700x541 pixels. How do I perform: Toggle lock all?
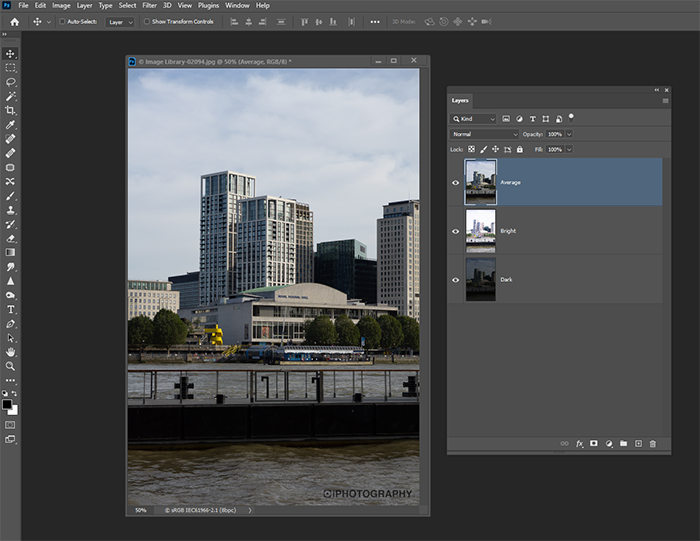coord(520,149)
